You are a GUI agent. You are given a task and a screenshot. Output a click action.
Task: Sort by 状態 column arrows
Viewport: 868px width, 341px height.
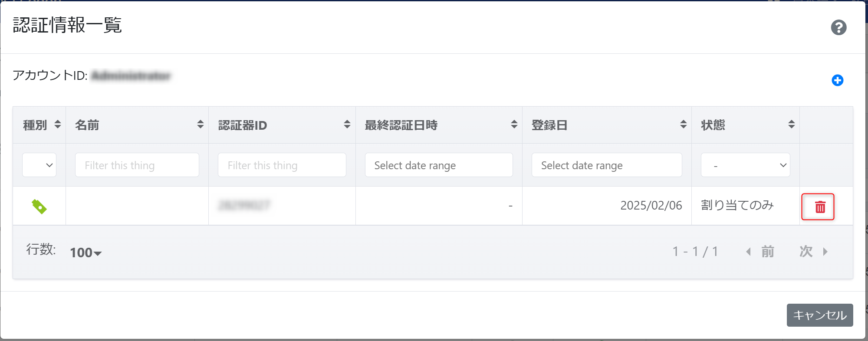tap(791, 125)
